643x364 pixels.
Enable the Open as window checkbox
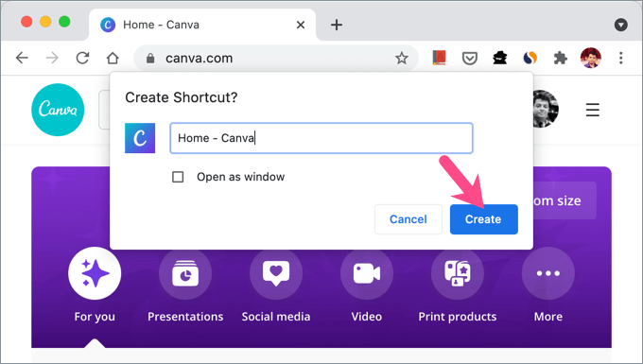178,177
